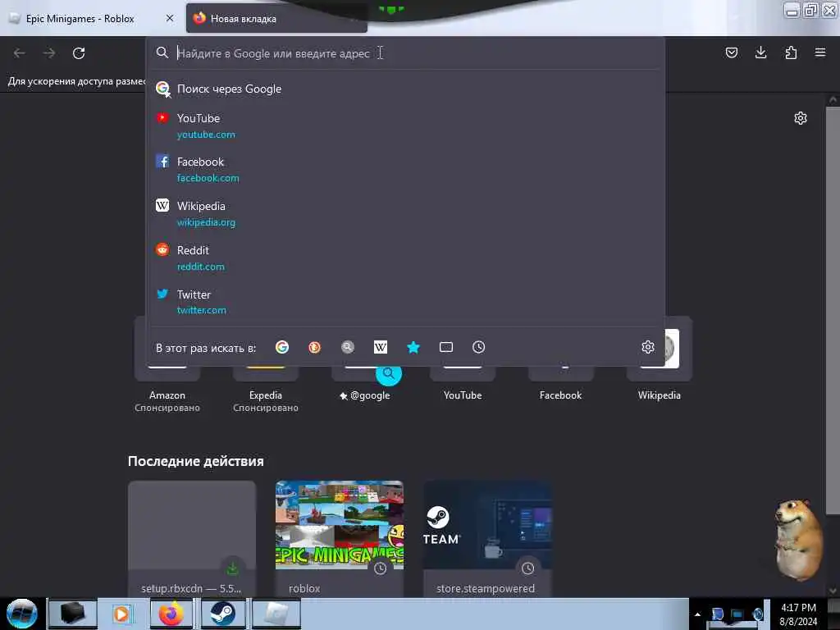Open the facebook.com link

[208, 178]
